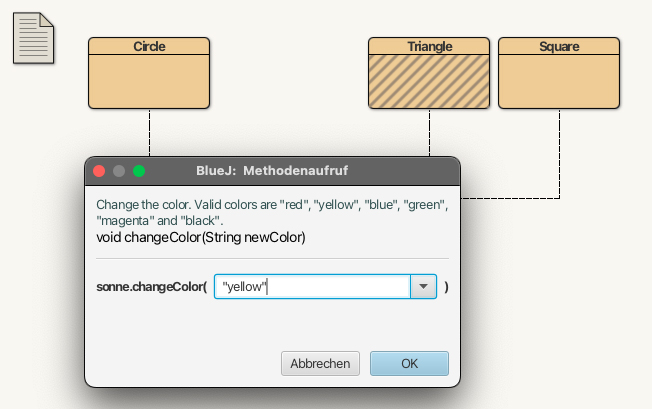The width and height of the screenshot is (652, 409).
Task: Select the Circle class box
Action: (x=149, y=73)
